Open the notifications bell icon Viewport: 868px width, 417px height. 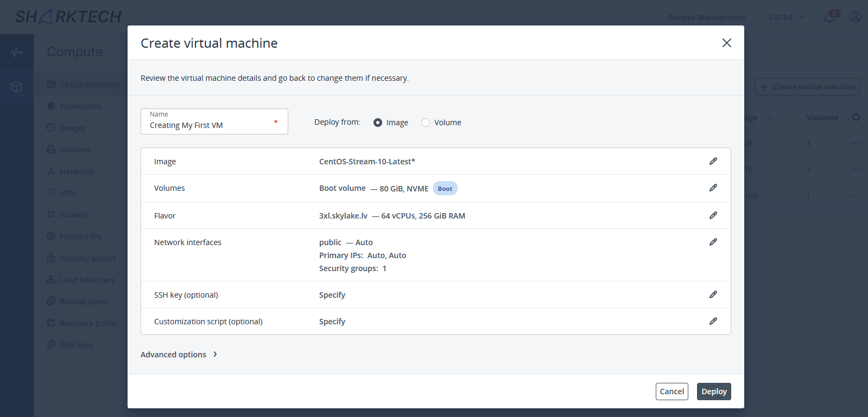829,17
